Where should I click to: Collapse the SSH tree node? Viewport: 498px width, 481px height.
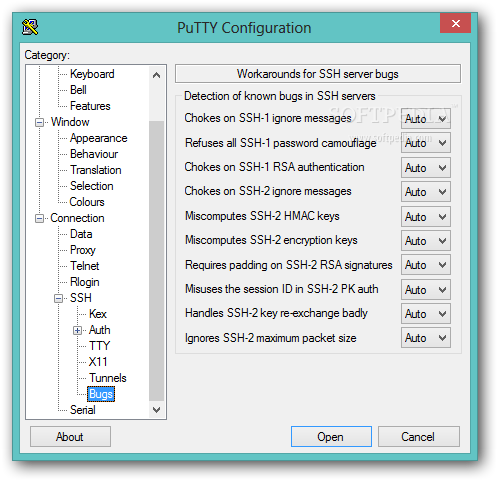[x=58, y=298]
